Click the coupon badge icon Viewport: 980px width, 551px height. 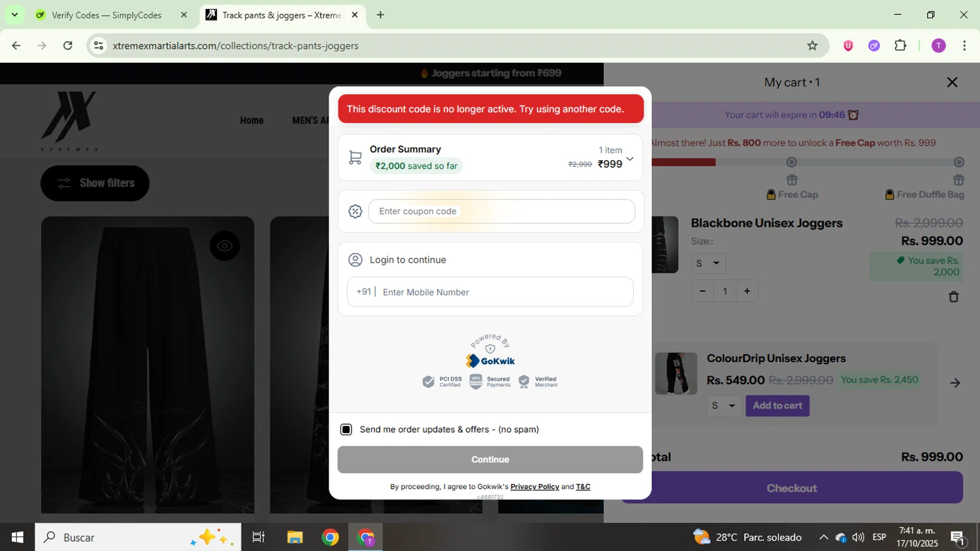(x=355, y=211)
